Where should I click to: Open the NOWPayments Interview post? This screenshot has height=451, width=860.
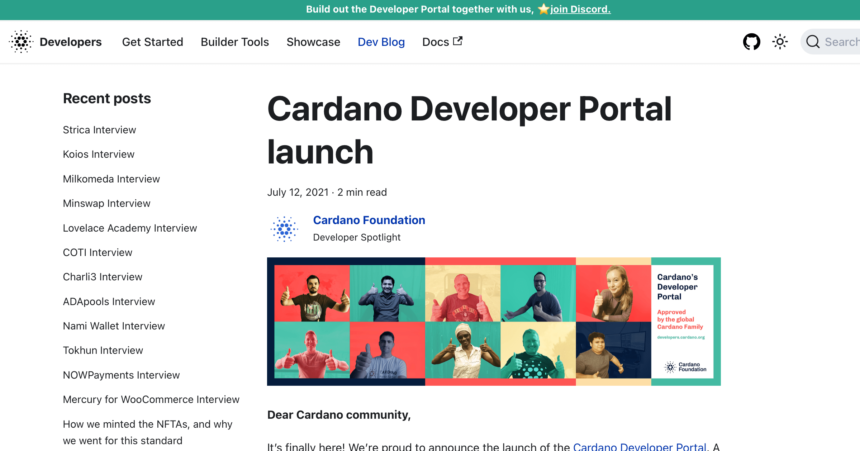click(x=121, y=375)
